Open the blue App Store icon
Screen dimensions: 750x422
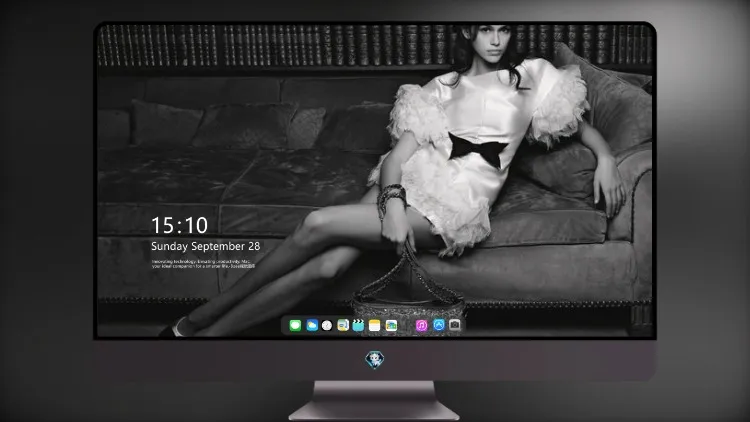click(439, 325)
